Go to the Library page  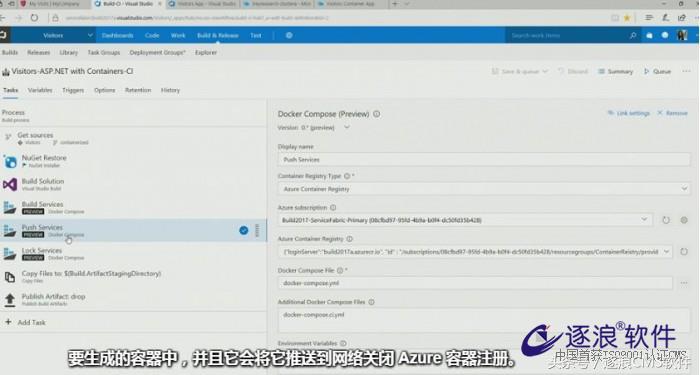pos(68,52)
